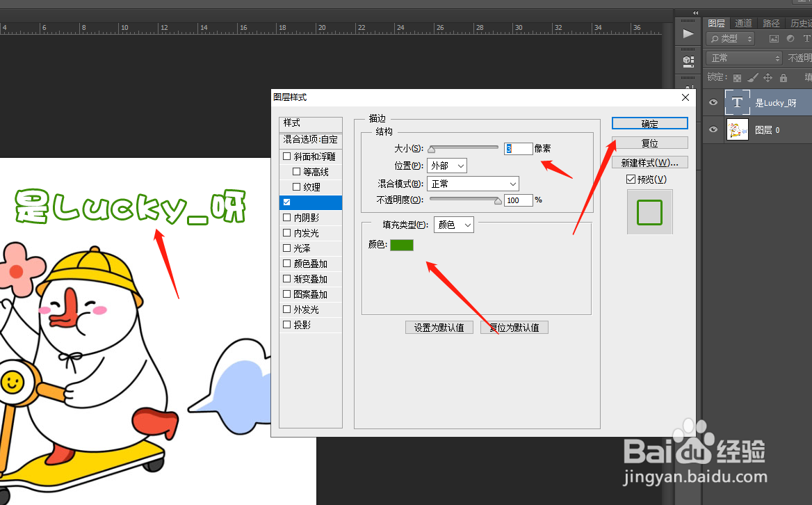Filter layers by type T icon

click(x=806, y=38)
